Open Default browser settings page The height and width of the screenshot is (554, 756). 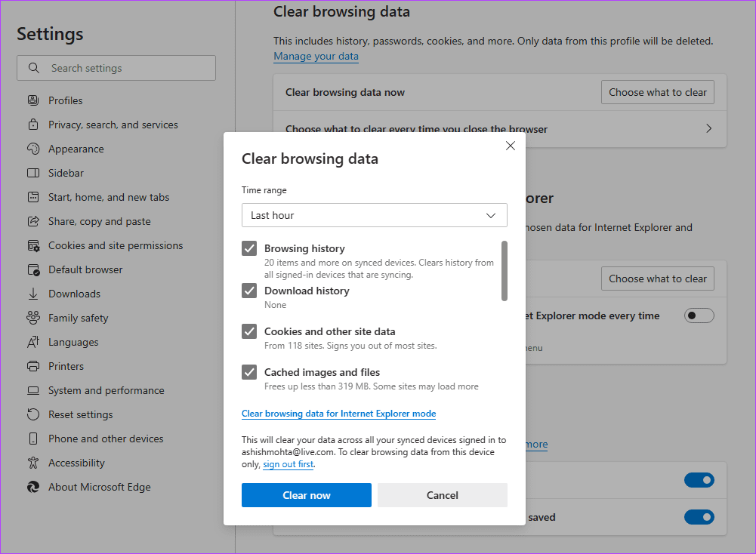pos(32,269)
